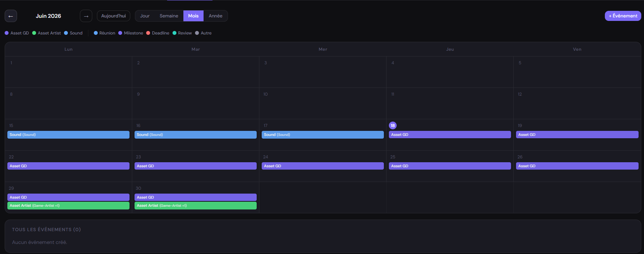Go to next month with right arrow
The width and height of the screenshot is (644, 254).
click(86, 16)
